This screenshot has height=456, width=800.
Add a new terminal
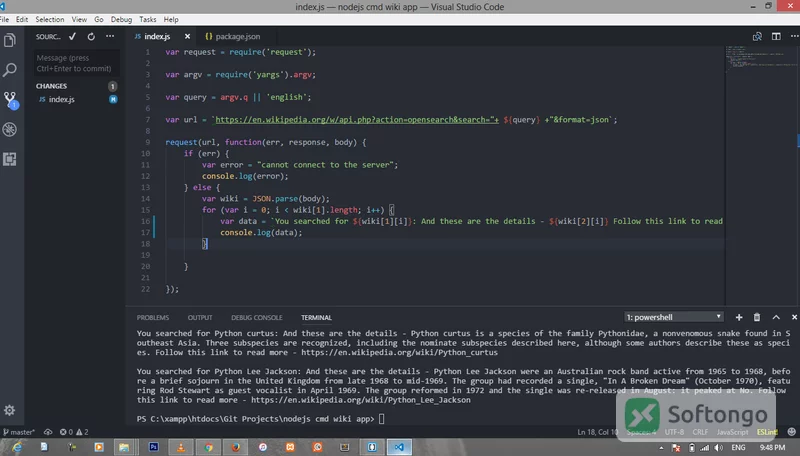739,317
